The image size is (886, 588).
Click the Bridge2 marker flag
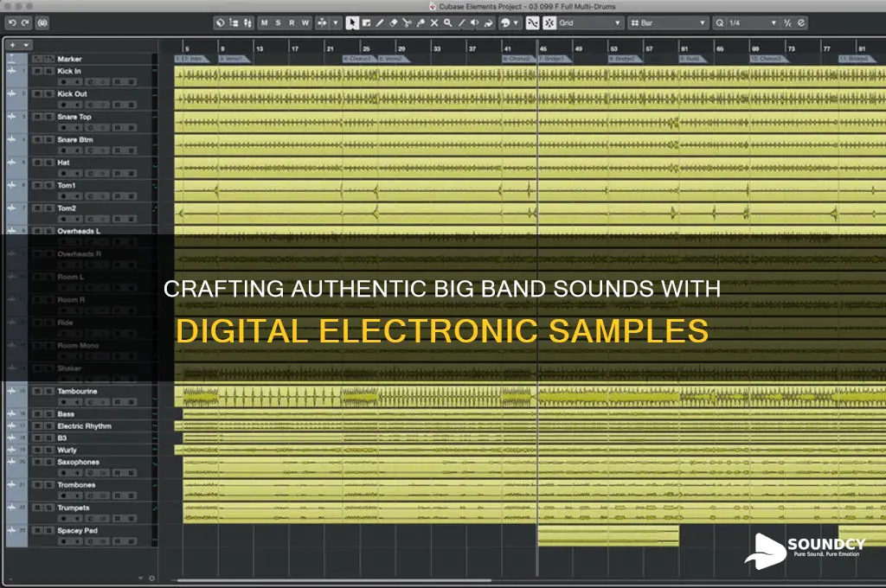click(624, 59)
